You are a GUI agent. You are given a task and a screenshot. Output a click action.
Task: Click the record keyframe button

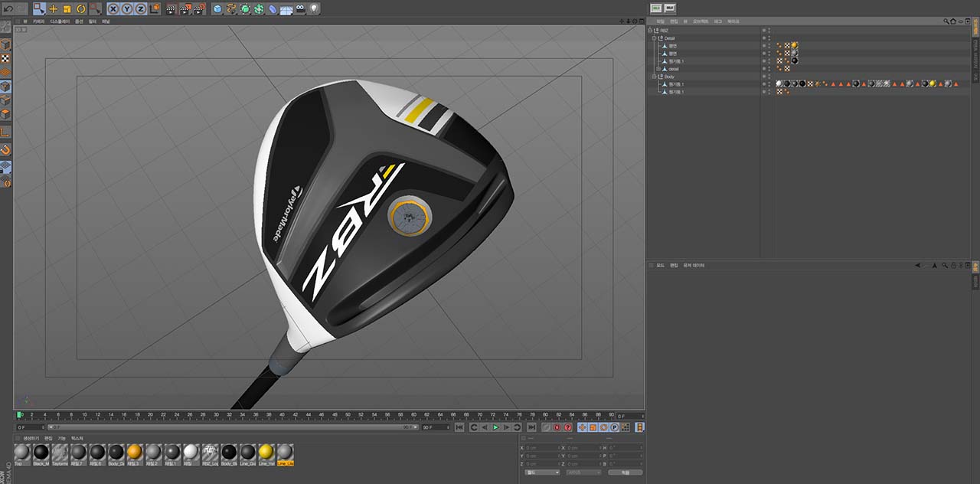(545, 427)
